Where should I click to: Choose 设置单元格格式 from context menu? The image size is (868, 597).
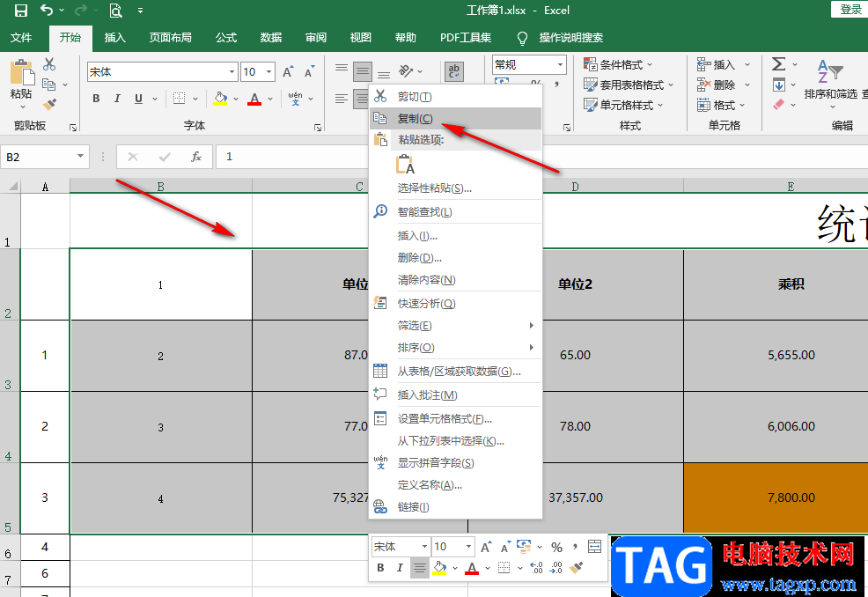[455, 418]
